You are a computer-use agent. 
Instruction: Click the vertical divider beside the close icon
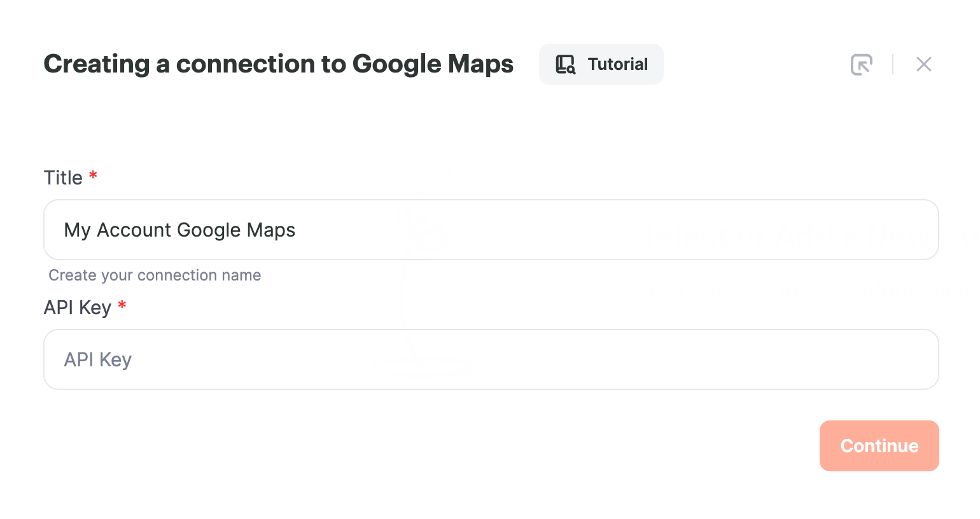(x=893, y=64)
